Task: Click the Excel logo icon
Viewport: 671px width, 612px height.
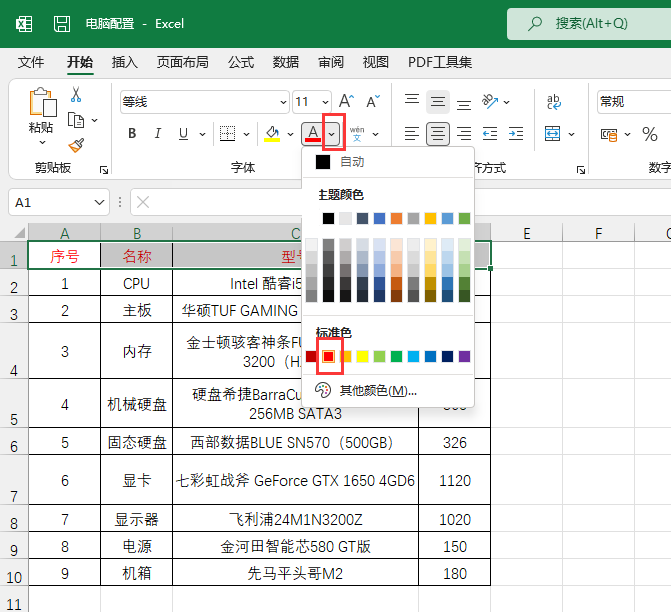Action: click(24, 24)
